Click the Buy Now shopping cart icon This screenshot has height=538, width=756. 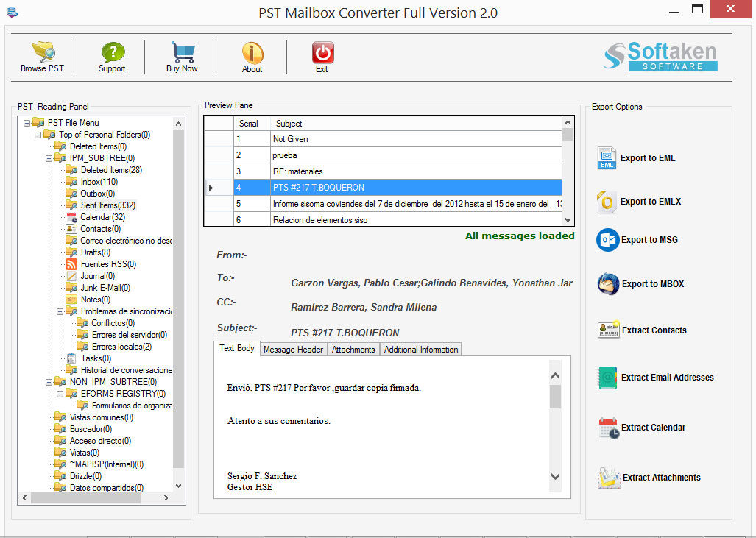coord(183,52)
